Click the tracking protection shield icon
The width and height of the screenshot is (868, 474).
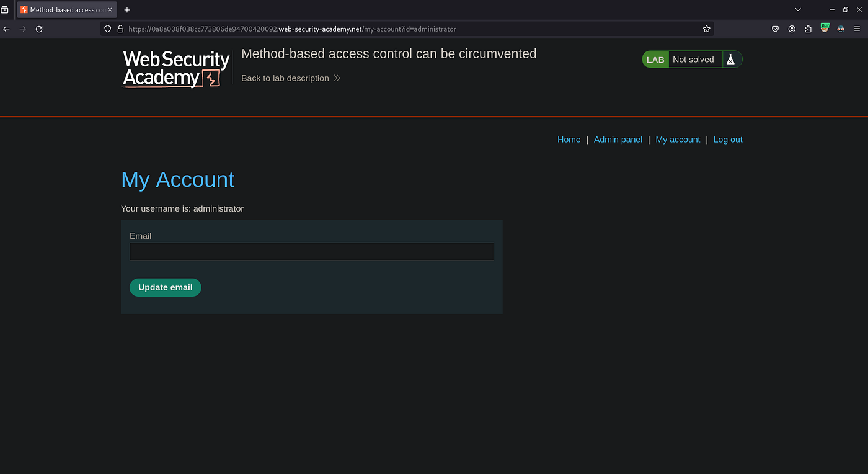tap(107, 29)
